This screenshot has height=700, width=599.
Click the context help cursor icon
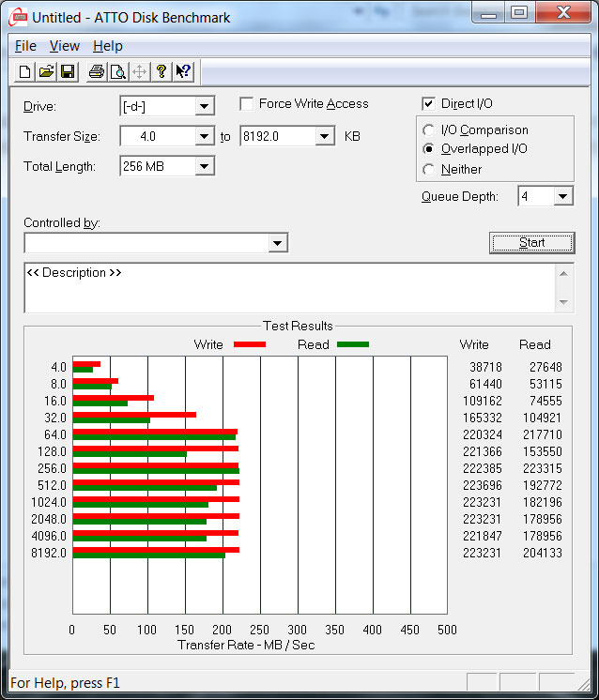coord(183,71)
